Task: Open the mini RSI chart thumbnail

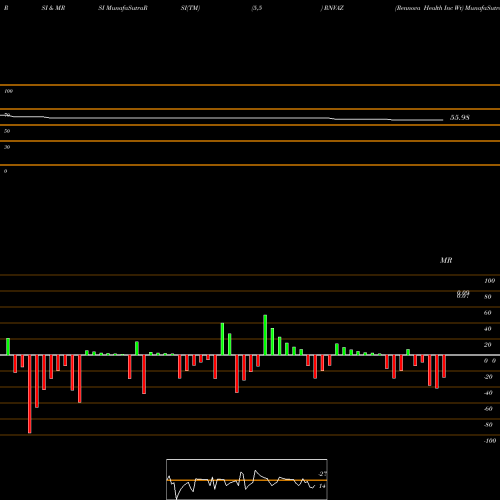Action: click(247, 479)
